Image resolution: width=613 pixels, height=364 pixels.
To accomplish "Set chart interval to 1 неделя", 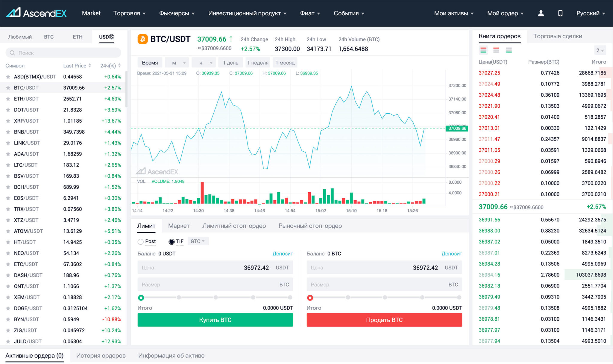I will pyautogui.click(x=258, y=63).
